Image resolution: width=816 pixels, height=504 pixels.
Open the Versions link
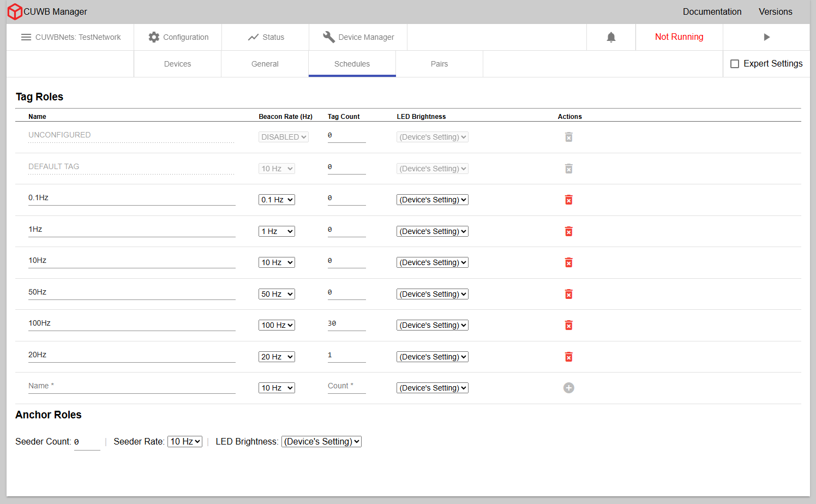(775, 11)
